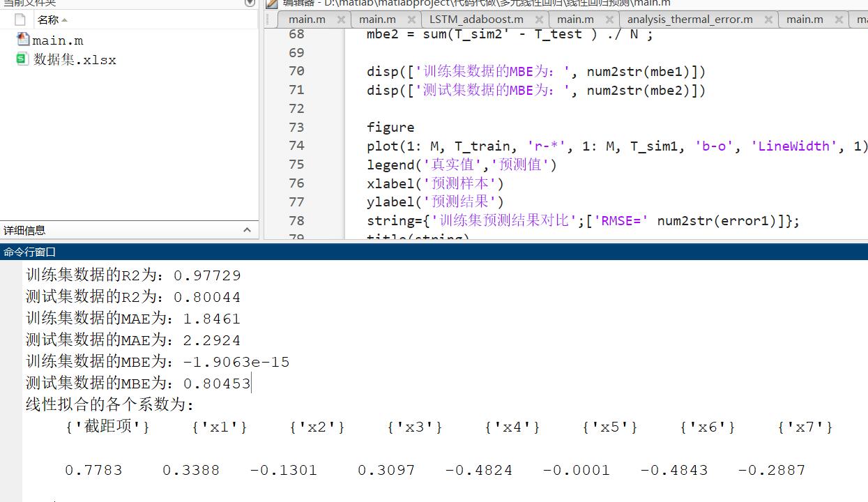The image size is (868, 502).
Task: Close the main.m tab right of analysis_thermal_error.m
Action: click(839, 20)
